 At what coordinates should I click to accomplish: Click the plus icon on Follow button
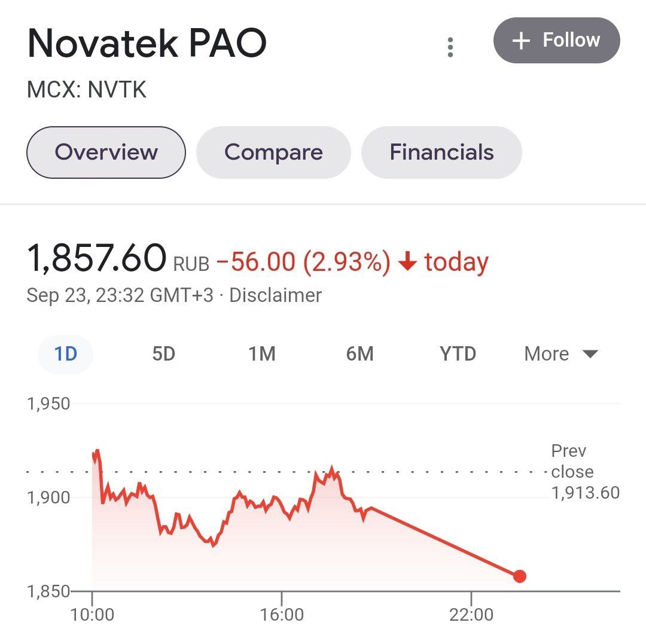520,42
